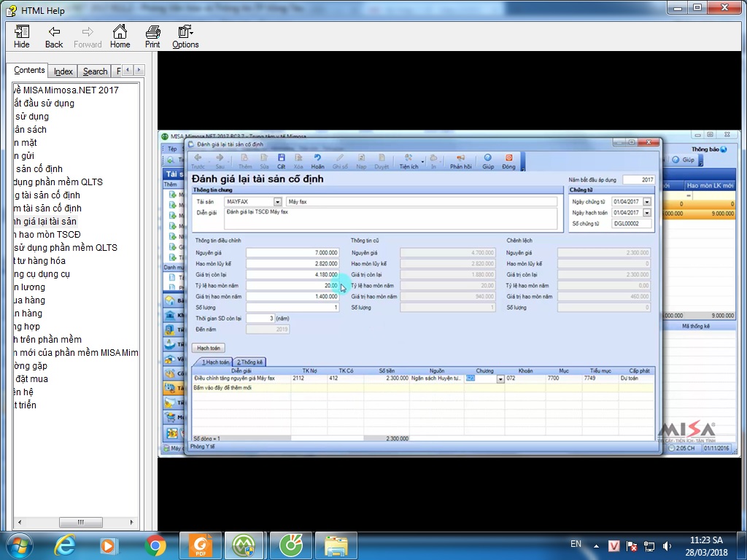
Task: Open Ngày hạch toán date dropdown
Action: pyautogui.click(x=647, y=213)
